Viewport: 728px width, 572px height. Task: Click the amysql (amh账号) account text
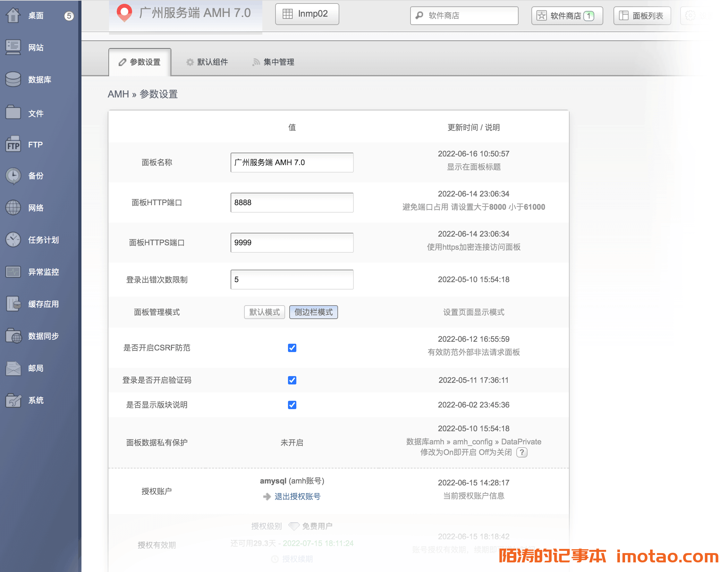[292, 481]
